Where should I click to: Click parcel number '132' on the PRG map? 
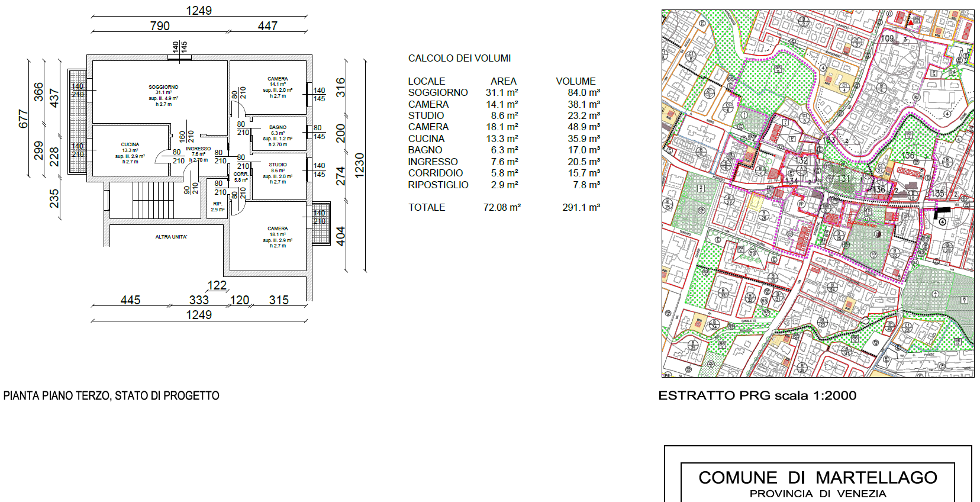pyautogui.click(x=801, y=160)
